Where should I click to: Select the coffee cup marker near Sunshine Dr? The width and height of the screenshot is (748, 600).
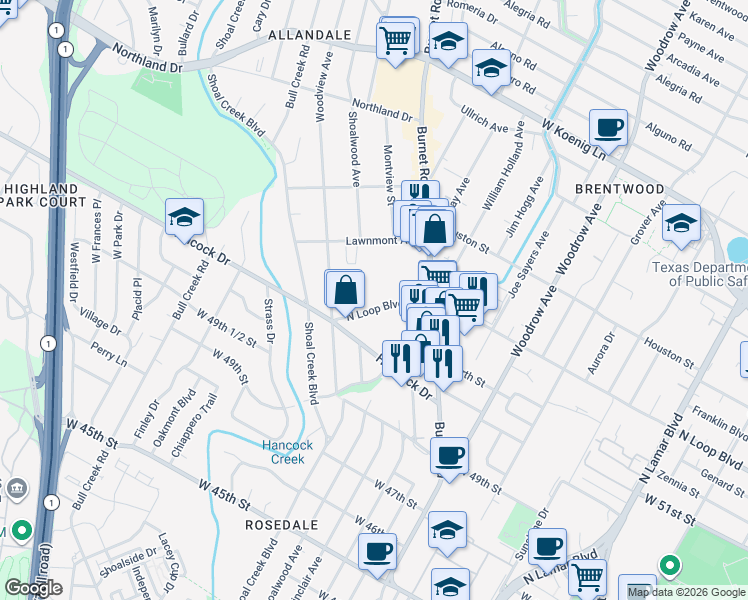tap(548, 549)
